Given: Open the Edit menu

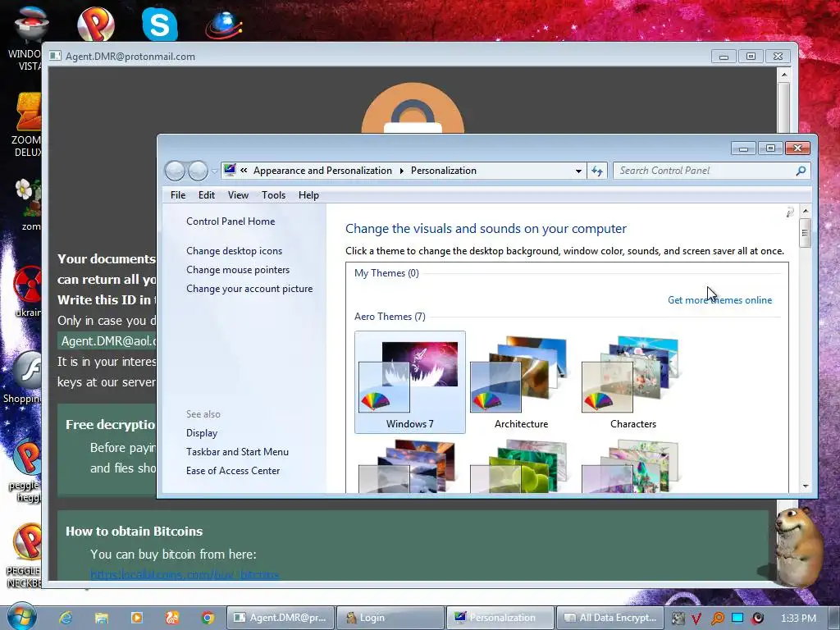Looking at the screenshot, I should (x=206, y=195).
